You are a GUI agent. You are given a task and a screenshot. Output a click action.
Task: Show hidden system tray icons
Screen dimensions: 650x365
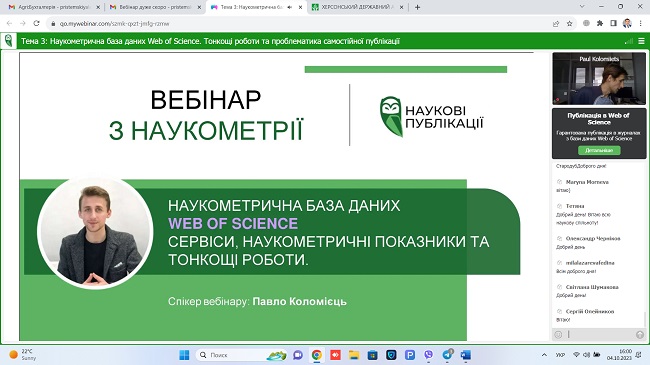click(x=544, y=355)
